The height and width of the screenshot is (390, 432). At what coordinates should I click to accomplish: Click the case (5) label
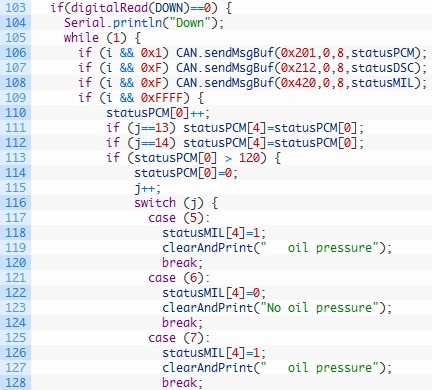(x=179, y=218)
